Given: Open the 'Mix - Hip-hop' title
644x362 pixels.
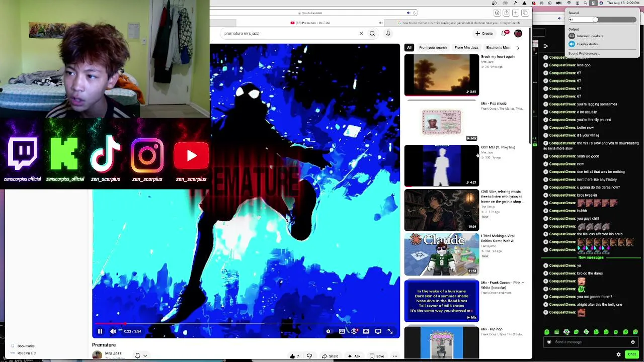Looking at the screenshot, I should (x=492, y=329).
